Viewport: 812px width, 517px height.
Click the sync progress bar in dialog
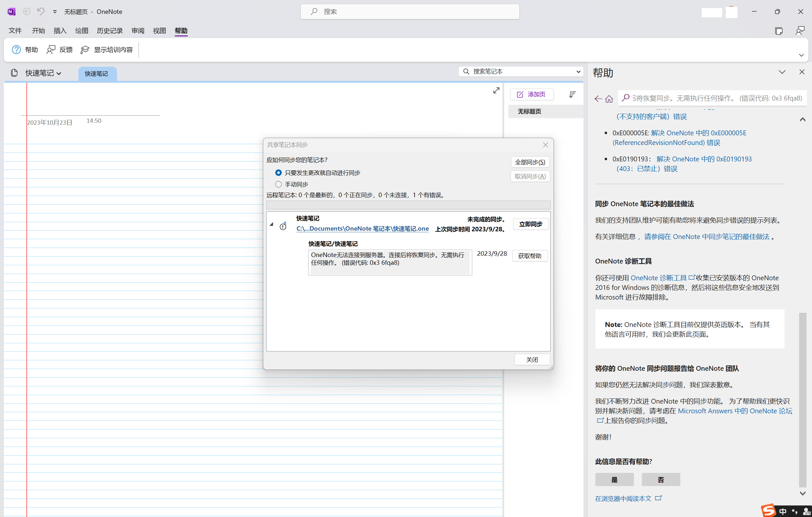[x=408, y=205]
